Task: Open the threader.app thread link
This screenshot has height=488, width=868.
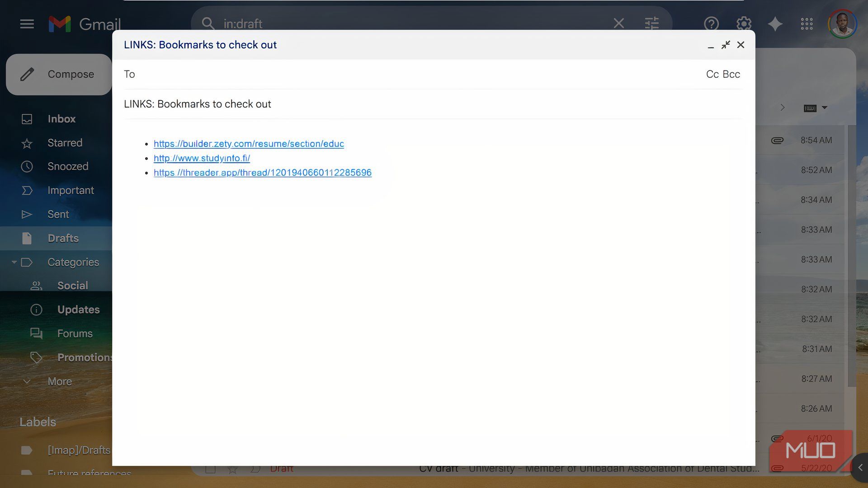Action: 263,173
